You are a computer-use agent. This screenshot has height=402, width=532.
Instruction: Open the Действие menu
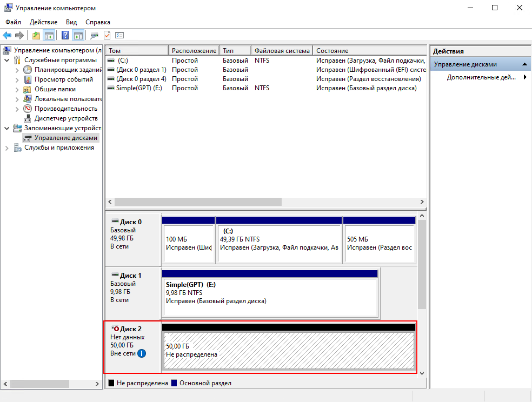(x=43, y=22)
